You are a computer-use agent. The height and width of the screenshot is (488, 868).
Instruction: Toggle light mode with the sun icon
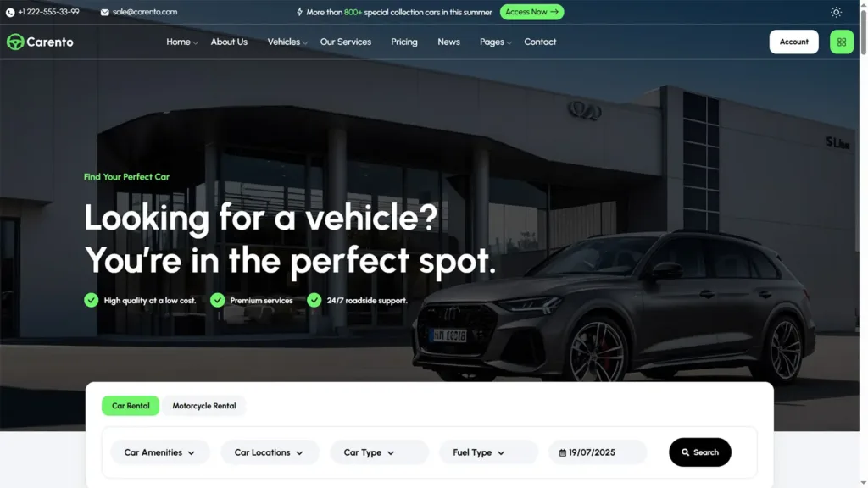[836, 12]
